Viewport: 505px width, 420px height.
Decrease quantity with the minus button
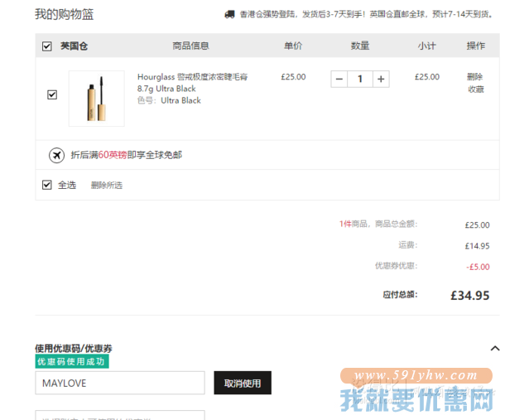[x=339, y=79]
